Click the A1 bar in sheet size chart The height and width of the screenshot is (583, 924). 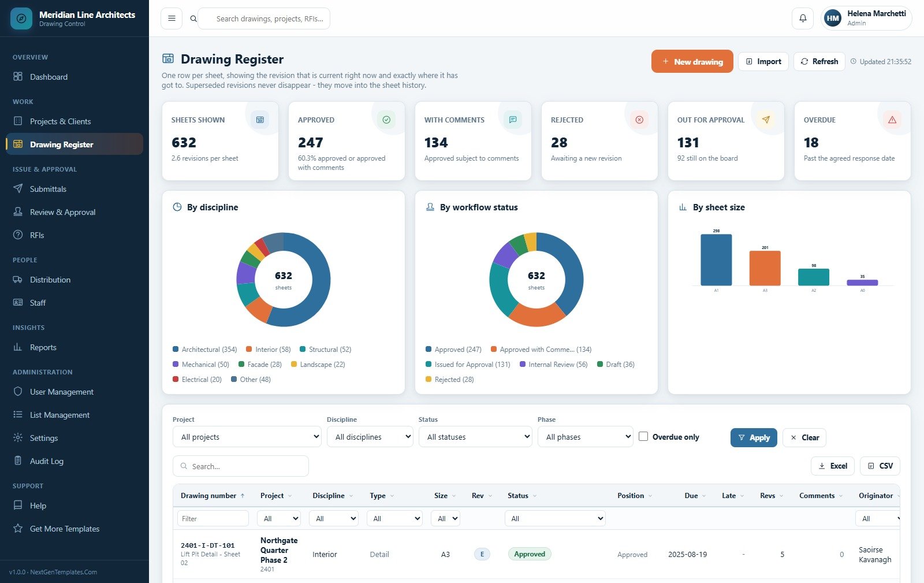pyautogui.click(x=716, y=259)
